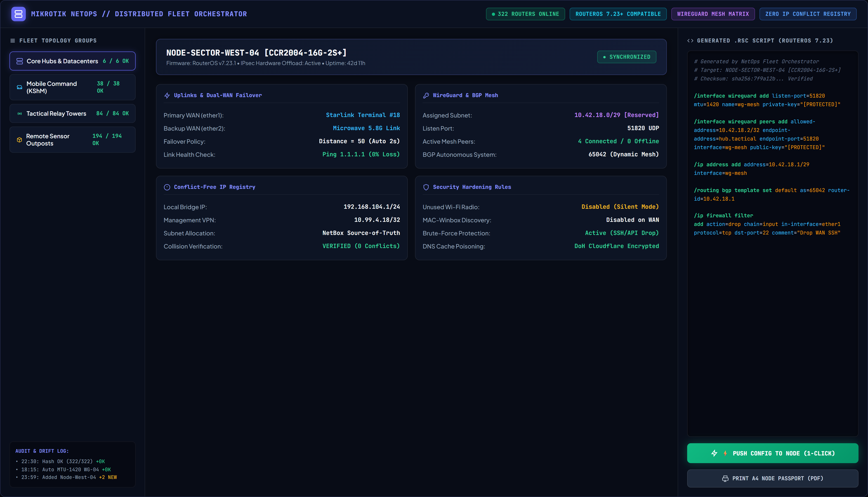Click the VERIFIED (0 Conflicts) value
The width and height of the screenshot is (868, 497).
361,246
